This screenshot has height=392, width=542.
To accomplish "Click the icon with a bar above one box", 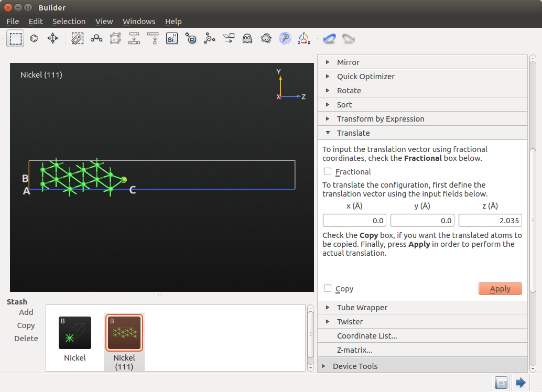I will pos(153,38).
